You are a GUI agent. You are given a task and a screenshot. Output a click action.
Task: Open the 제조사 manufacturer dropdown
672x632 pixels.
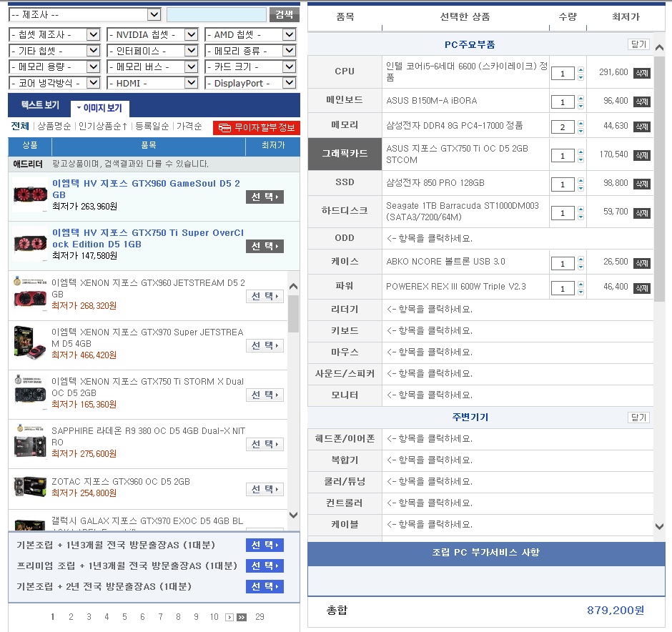pyautogui.click(x=84, y=14)
